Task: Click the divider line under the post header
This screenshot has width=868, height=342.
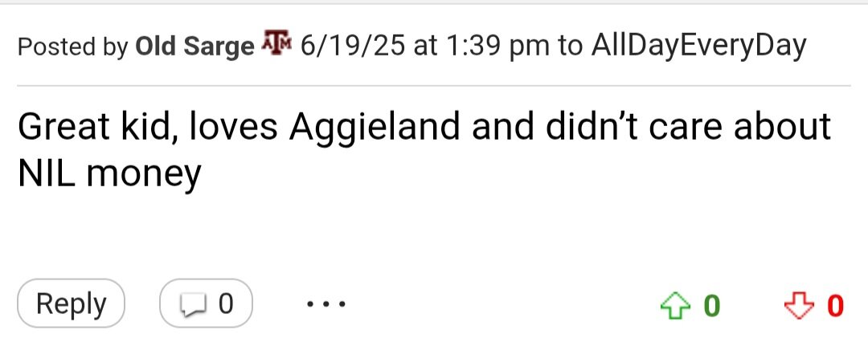Action: [x=433, y=86]
